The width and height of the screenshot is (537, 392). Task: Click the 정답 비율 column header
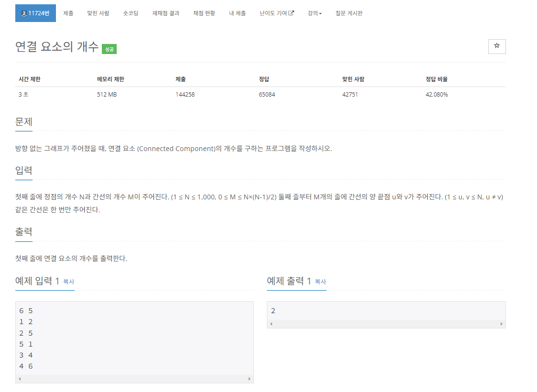click(437, 79)
